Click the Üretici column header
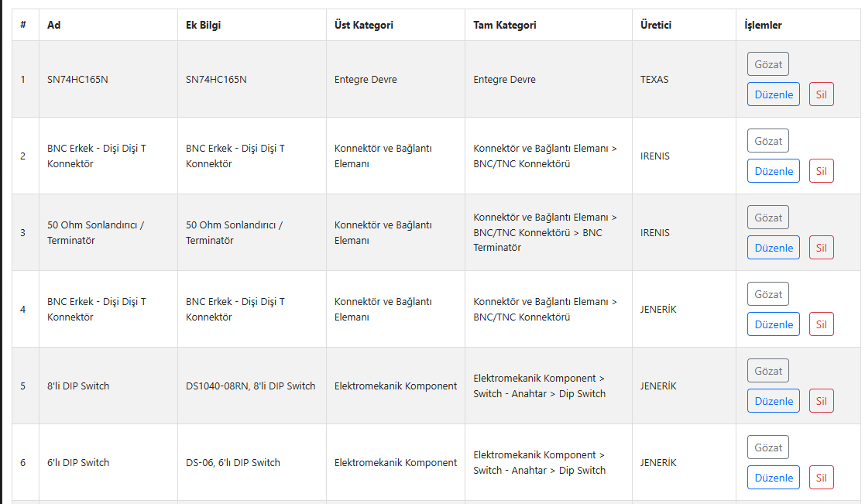 [655, 25]
